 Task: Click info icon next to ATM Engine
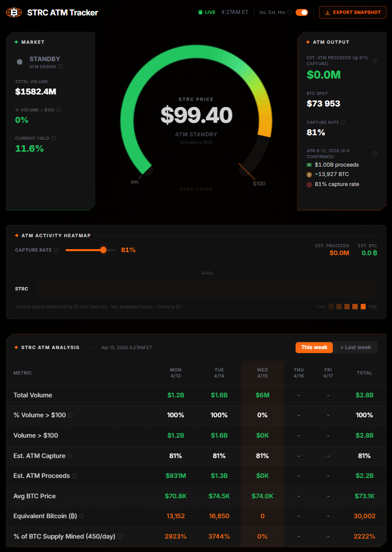(61, 67)
